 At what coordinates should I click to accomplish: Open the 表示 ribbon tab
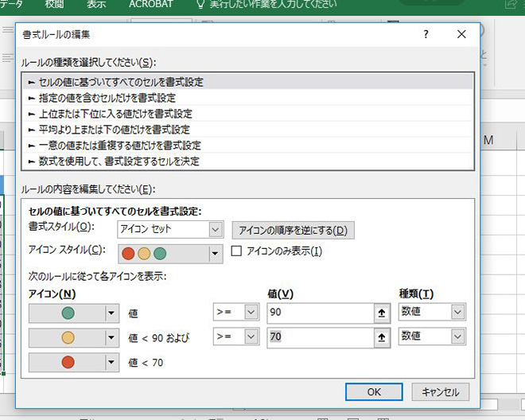[x=96, y=4]
